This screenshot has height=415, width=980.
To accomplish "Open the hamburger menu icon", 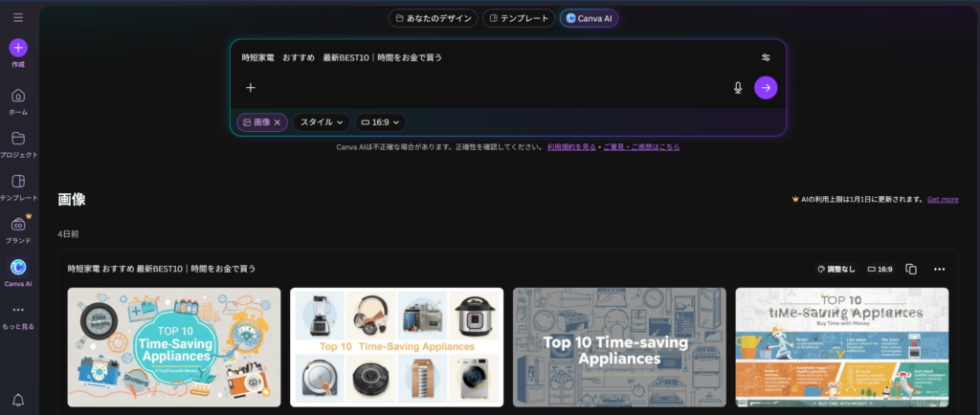I will click(18, 17).
